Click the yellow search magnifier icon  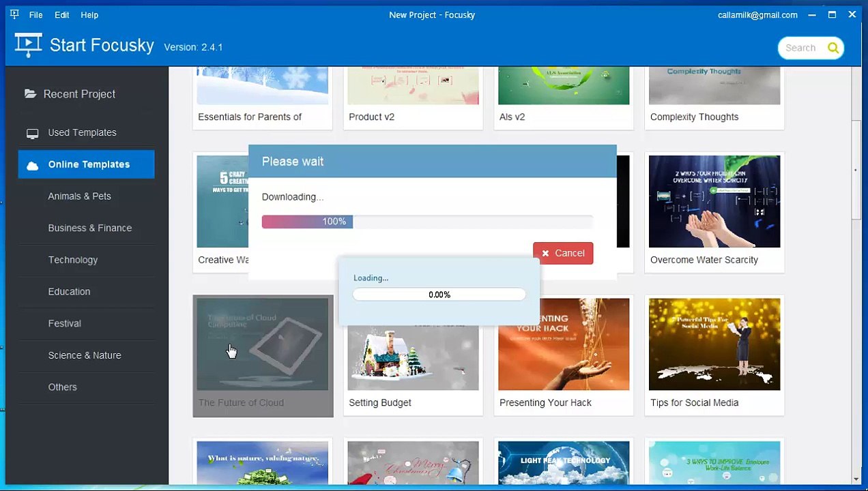[x=833, y=48]
